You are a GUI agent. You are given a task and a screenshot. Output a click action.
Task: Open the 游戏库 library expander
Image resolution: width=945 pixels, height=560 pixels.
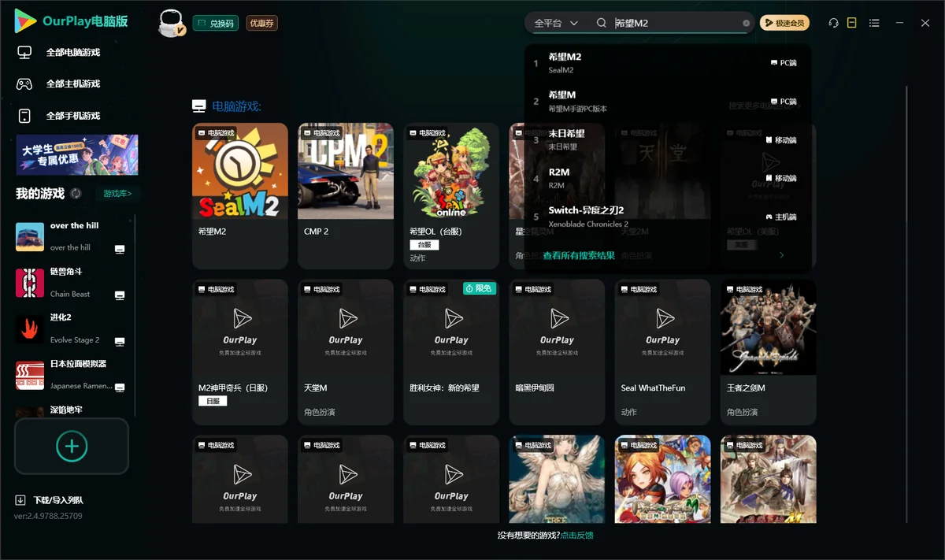click(117, 194)
